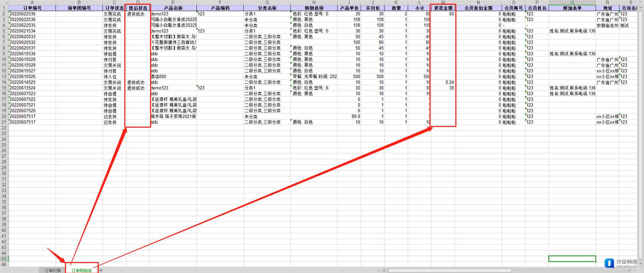Screen dimensions: 644x273
Task: Click the 订单编号 header cell
Action: (x=32, y=8)
